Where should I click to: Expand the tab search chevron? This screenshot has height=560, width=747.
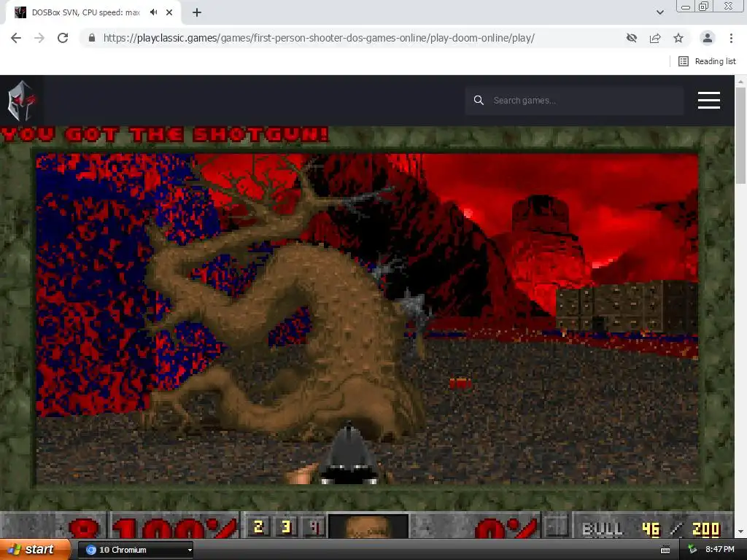(x=659, y=12)
